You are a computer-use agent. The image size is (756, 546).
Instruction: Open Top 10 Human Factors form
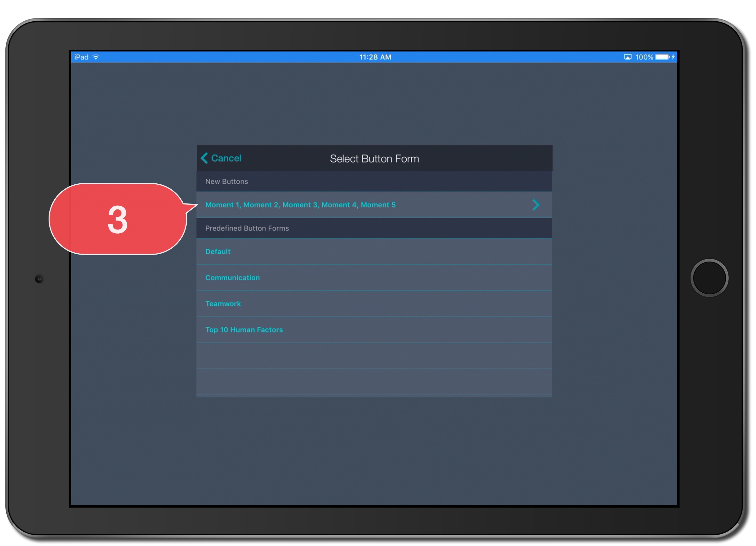click(x=244, y=330)
